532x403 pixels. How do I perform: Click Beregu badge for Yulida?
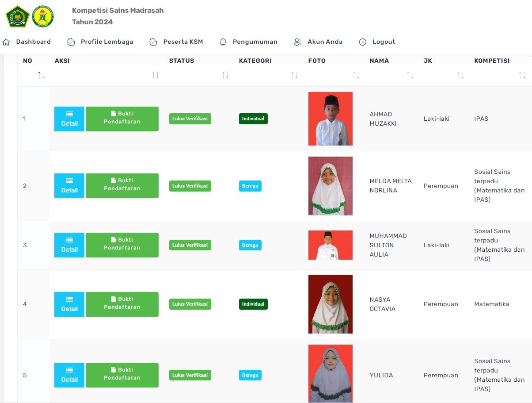coord(250,375)
